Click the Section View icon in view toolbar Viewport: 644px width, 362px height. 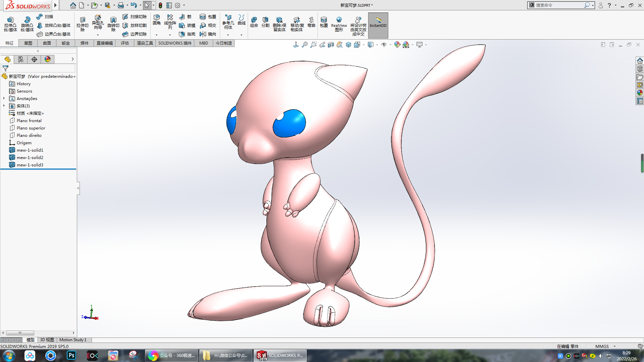tap(331, 45)
